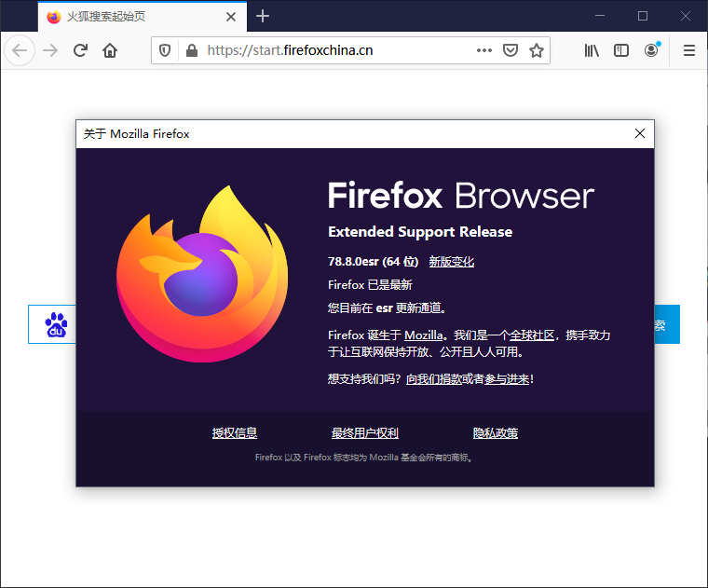Image resolution: width=708 pixels, height=588 pixels.
Task: Open the Library icon
Action: point(592,50)
